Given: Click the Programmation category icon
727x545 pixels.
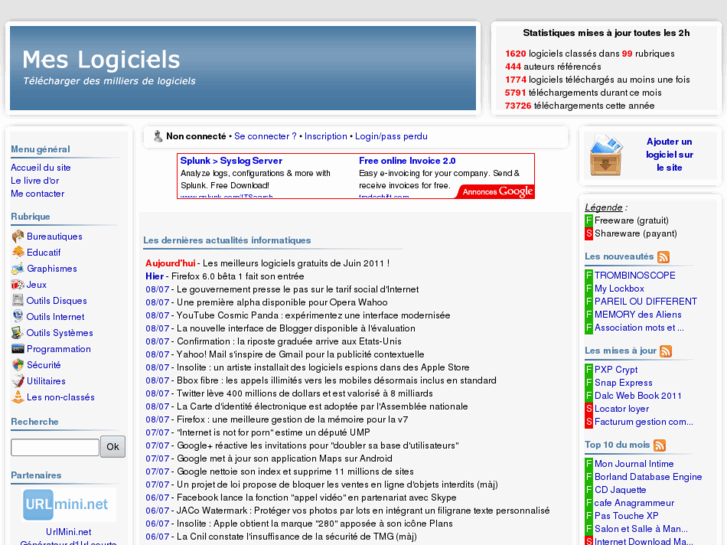Looking at the screenshot, I should click(18, 349).
